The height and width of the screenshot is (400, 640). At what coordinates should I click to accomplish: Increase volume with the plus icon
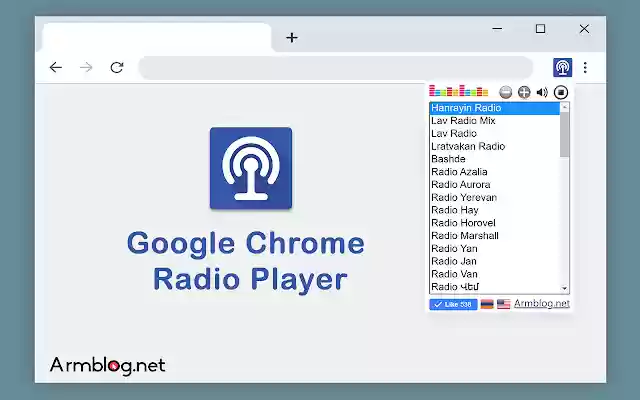click(524, 92)
